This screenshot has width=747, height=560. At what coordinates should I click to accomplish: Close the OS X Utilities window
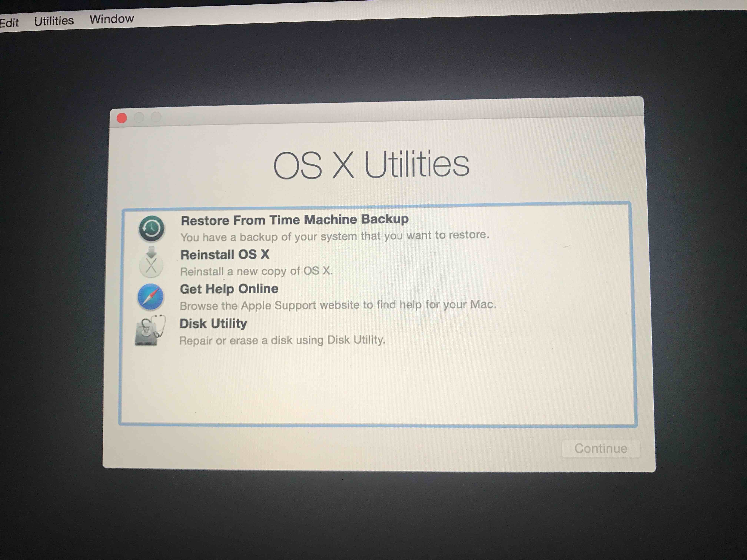(122, 118)
